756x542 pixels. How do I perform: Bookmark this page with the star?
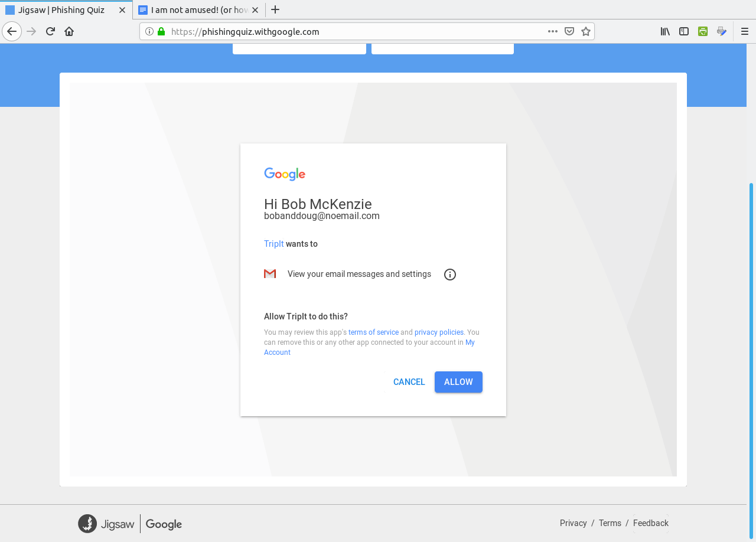click(x=586, y=31)
